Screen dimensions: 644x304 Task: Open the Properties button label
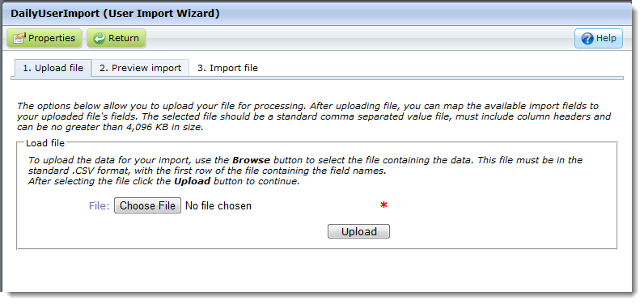tap(52, 38)
